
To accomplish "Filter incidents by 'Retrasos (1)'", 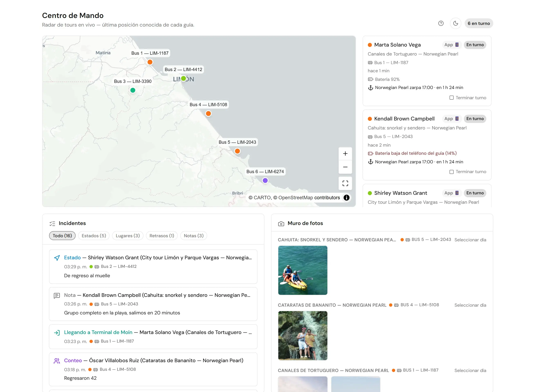I will pyautogui.click(x=162, y=236).
